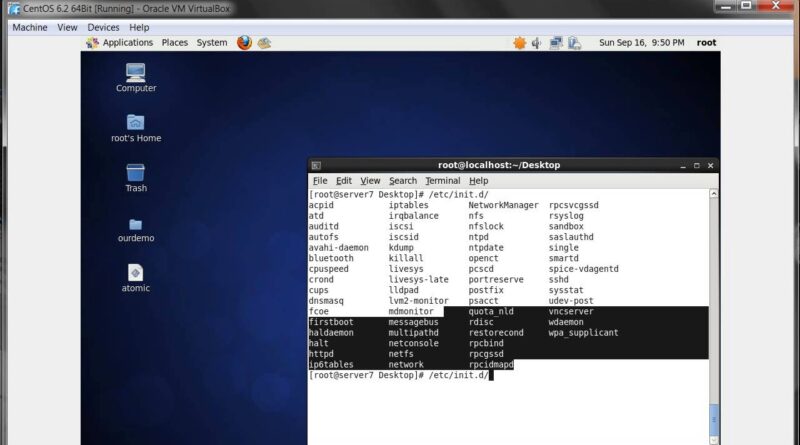Click the 'avahi-daemon' entry in terminal

[x=338, y=248]
